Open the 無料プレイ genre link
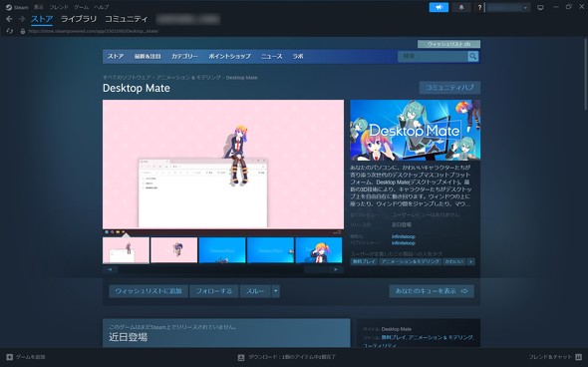This screenshot has height=367, width=588. [394, 337]
